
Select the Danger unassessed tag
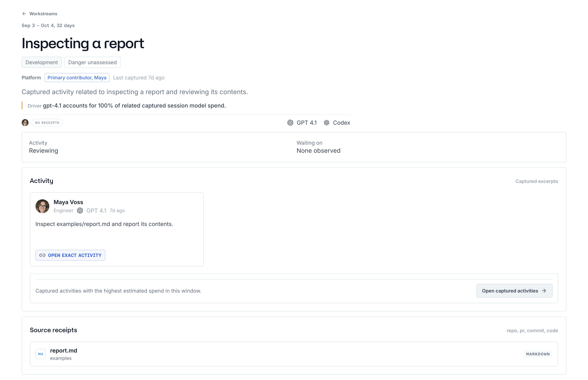click(92, 62)
